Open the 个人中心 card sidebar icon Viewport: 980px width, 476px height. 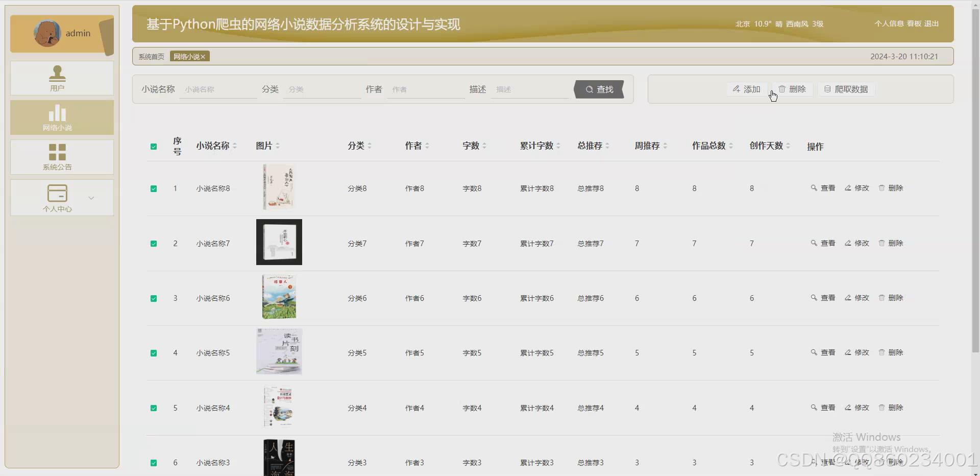[57, 193]
